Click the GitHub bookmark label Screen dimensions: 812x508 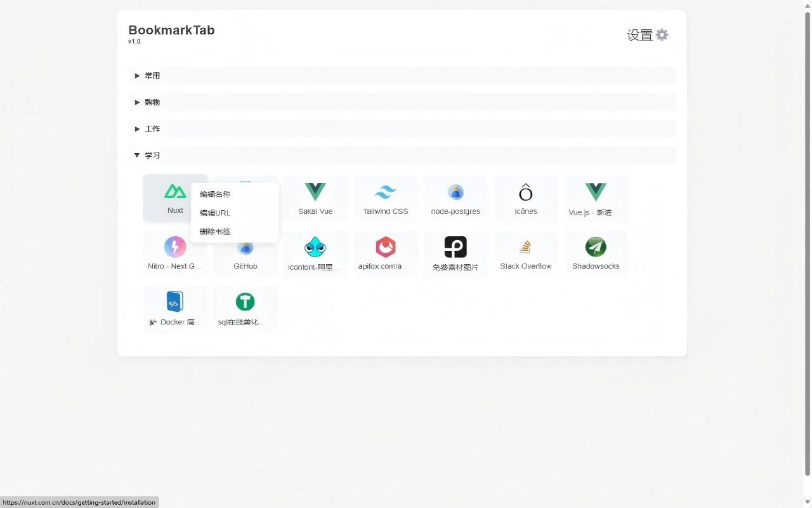click(x=245, y=266)
